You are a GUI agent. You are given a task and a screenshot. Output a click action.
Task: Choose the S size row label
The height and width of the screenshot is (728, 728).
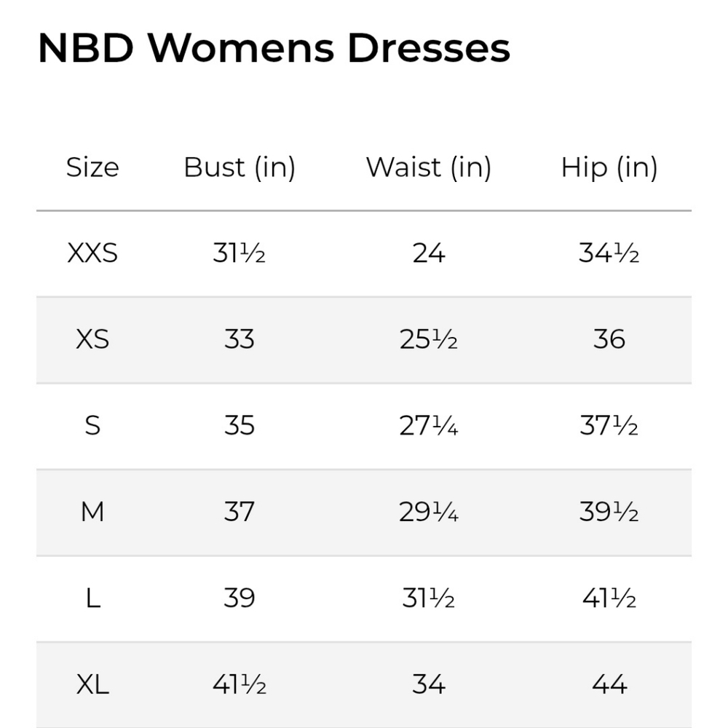pos(92,425)
